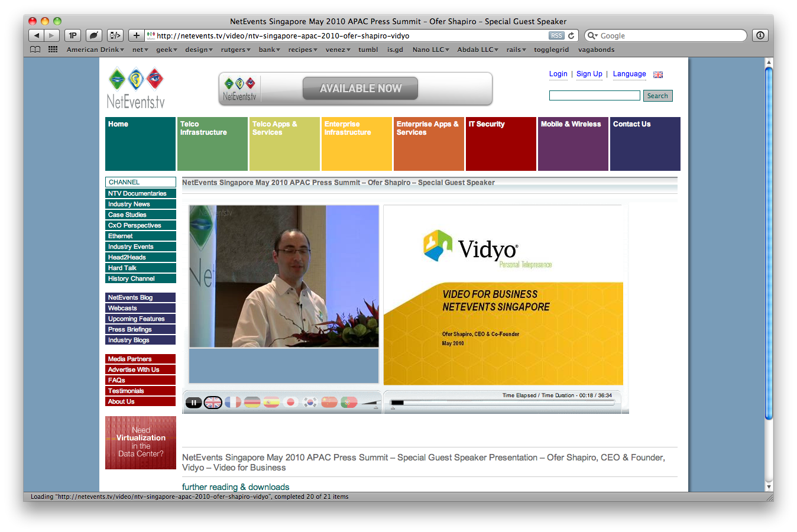Toggle the Chinese flag language option
Screen dimensions: 797x532
point(329,403)
